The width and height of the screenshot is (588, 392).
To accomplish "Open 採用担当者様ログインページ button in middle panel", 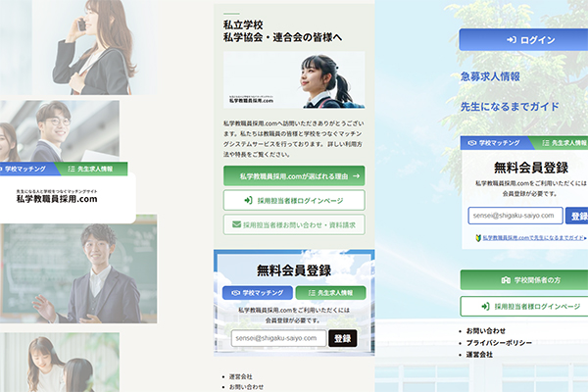I will pos(294,200).
